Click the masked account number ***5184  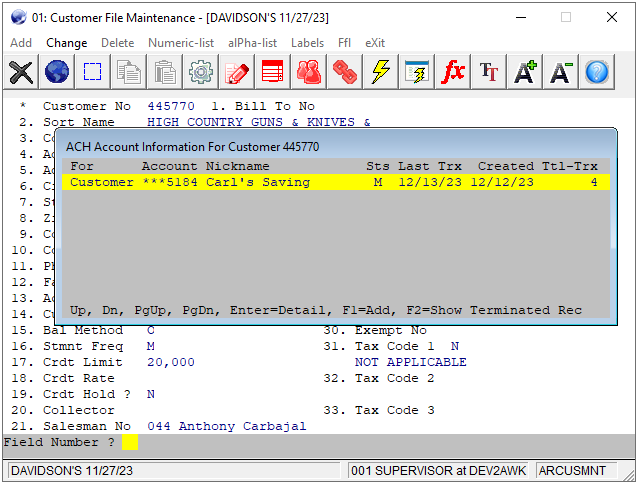170,182
